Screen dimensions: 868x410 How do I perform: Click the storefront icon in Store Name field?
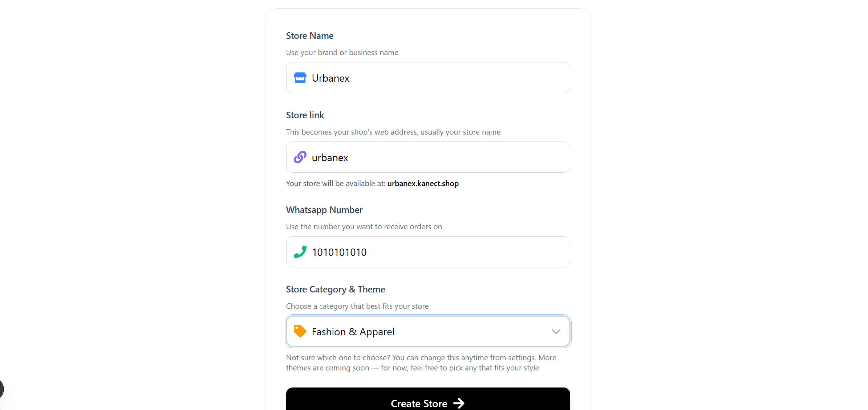300,78
